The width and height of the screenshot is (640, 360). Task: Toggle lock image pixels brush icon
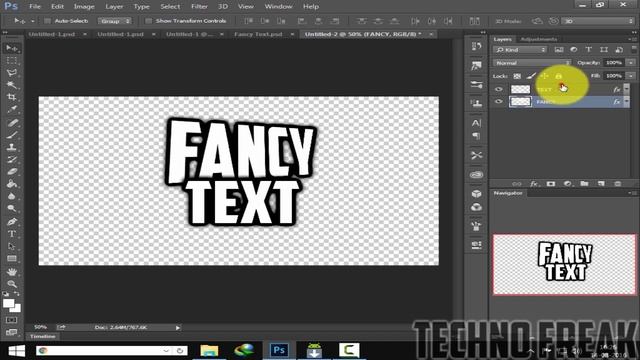[x=531, y=76]
